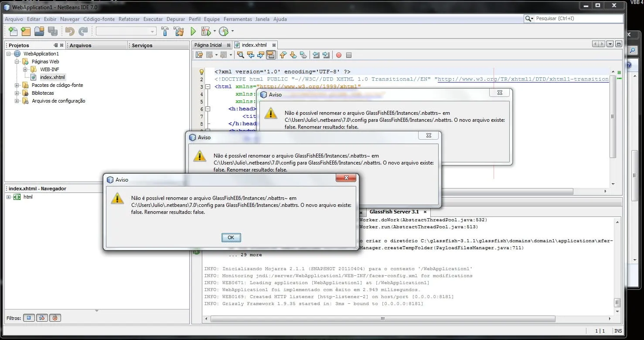Build the main project with the hammer icon

[x=165, y=31]
